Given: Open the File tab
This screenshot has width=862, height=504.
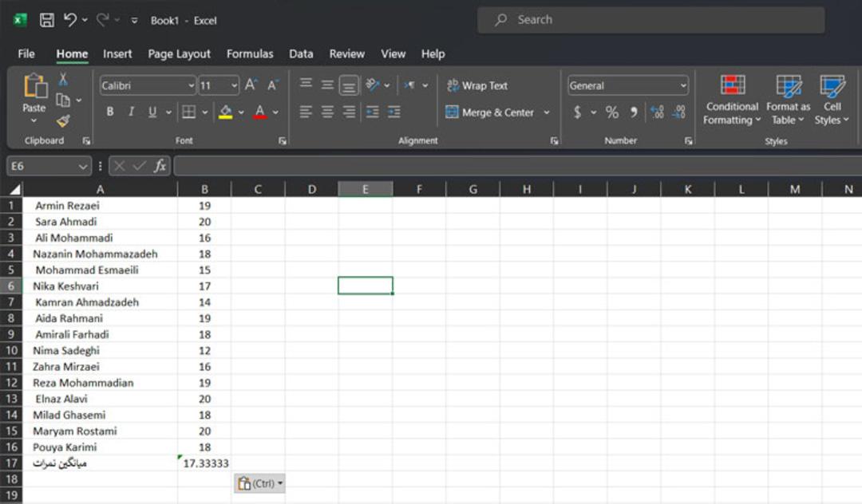Looking at the screenshot, I should click(x=26, y=53).
